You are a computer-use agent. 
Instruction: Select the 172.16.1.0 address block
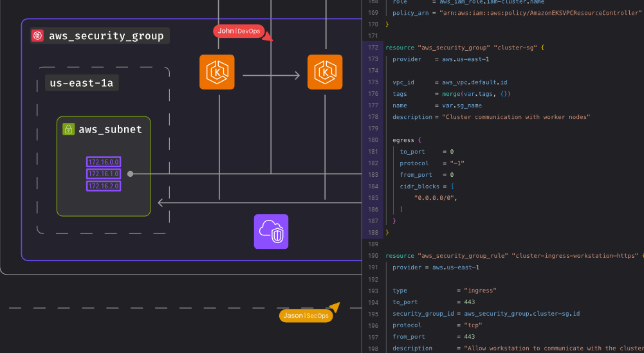coord(104,174)
